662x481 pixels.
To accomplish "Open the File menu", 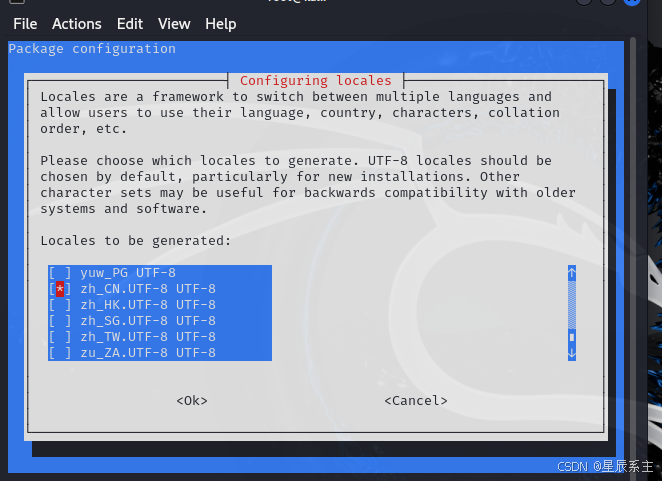I will coord(25,24).
